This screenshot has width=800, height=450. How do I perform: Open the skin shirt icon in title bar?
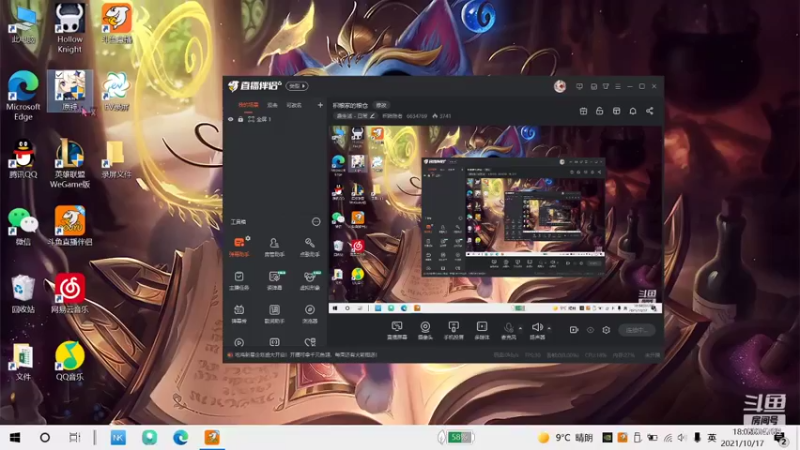tap(606, 86)
